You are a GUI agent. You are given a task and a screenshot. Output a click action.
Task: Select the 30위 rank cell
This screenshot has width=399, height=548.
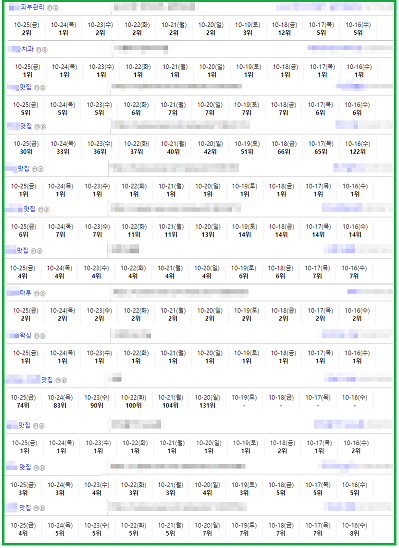click(x=26, y=152)
